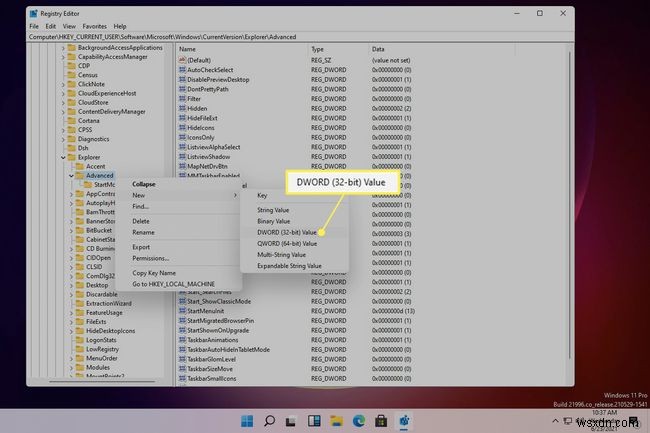Screen dimensions: 650x433
Task: Choose Find... in context menu
Action: (140, 206)
